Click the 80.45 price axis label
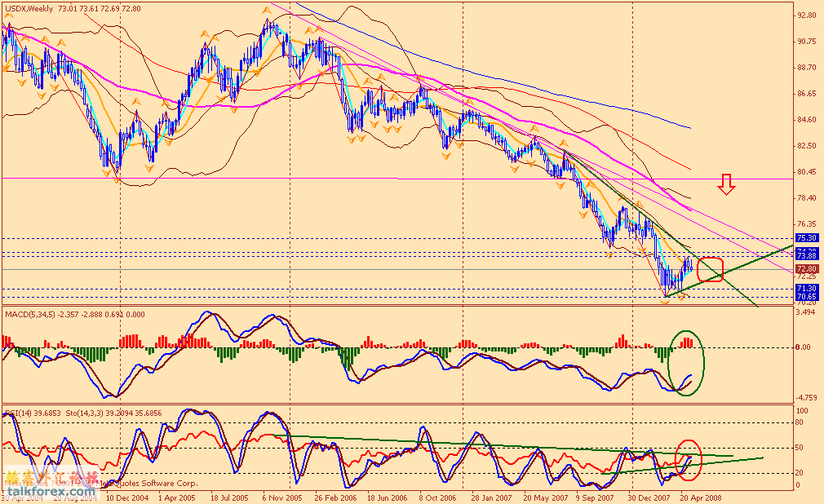Image resolution: width=824 pixels, height=504 pixels. [x=807, y=172]
